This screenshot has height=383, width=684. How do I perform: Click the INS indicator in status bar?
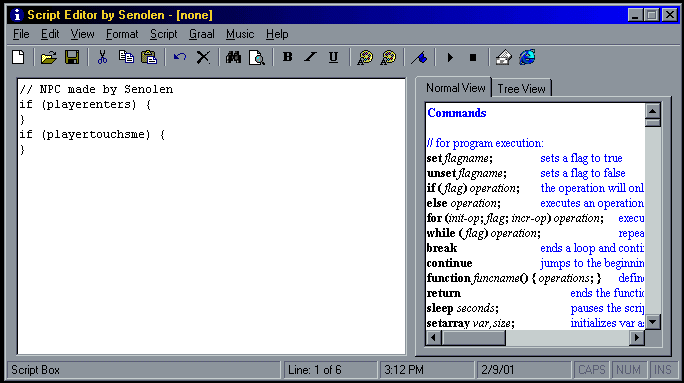662,370
